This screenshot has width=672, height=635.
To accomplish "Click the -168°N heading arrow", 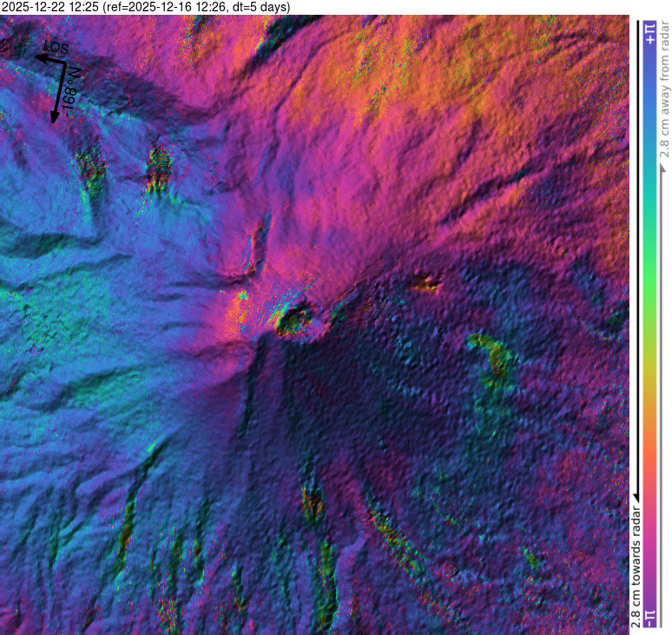I will click(x=58, y=96).
